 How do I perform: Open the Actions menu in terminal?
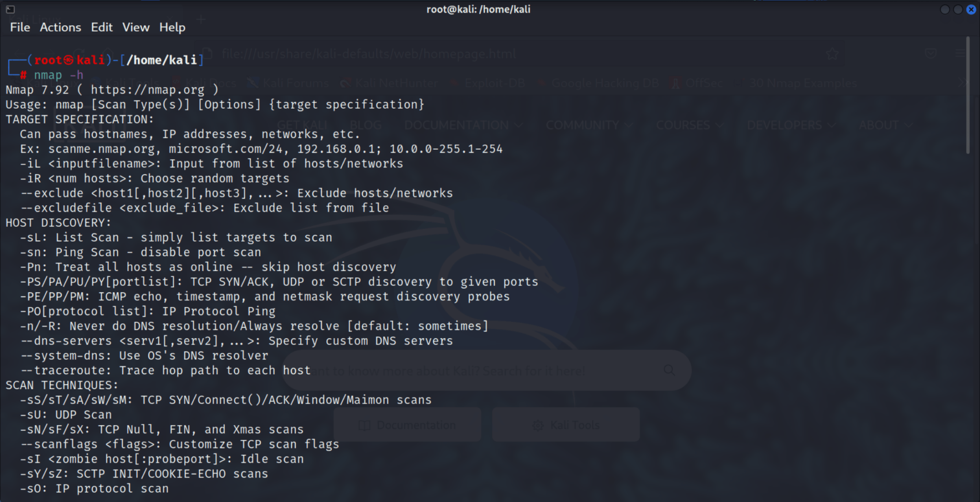pyautogui.click(x=60, y=27)
